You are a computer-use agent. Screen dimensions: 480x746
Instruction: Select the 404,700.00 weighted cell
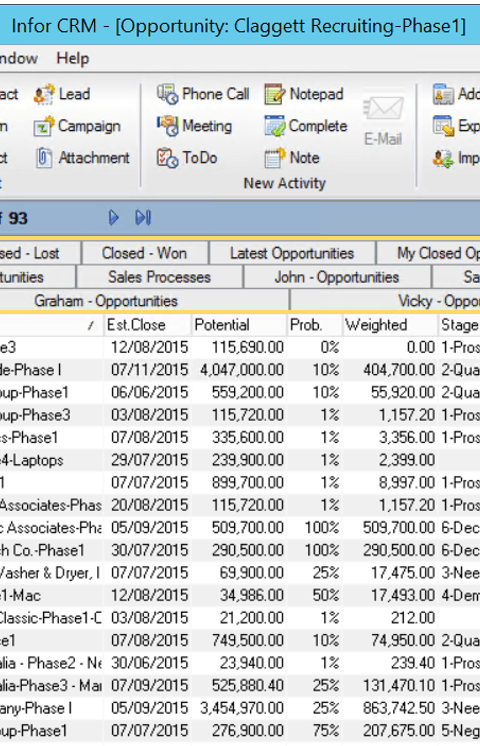click(390, 370)
